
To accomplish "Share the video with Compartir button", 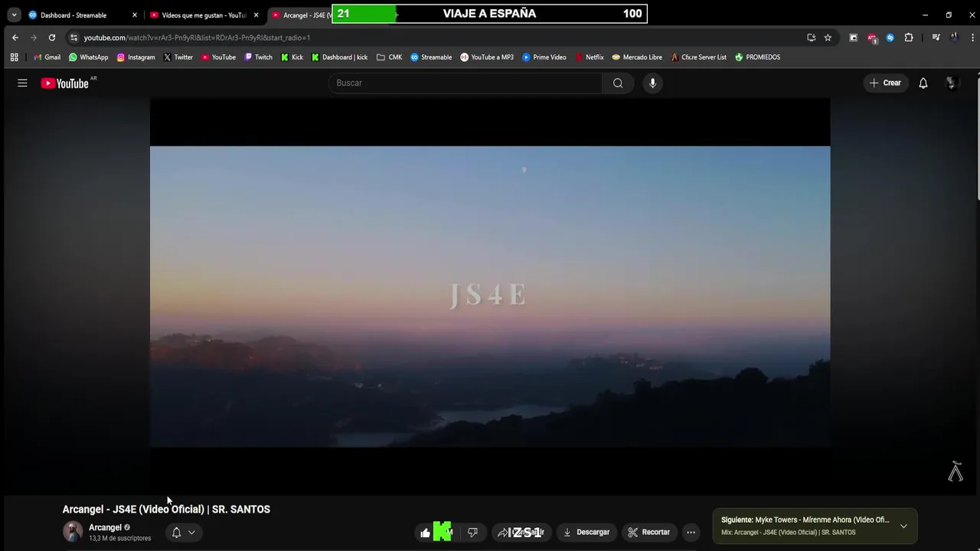I will pyautogui.click(x=521, y=533).
